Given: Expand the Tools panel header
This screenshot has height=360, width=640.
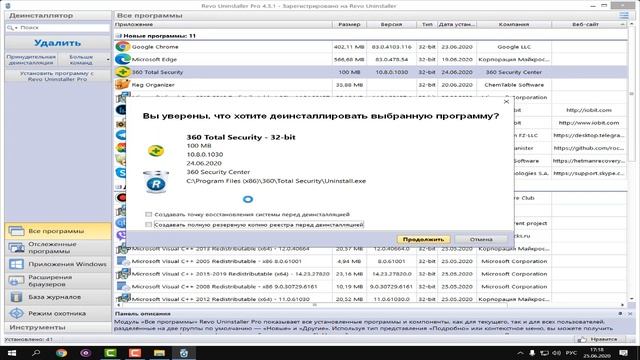Looking at the screenshot, I should pyautogui.click(x=58, y=327).
